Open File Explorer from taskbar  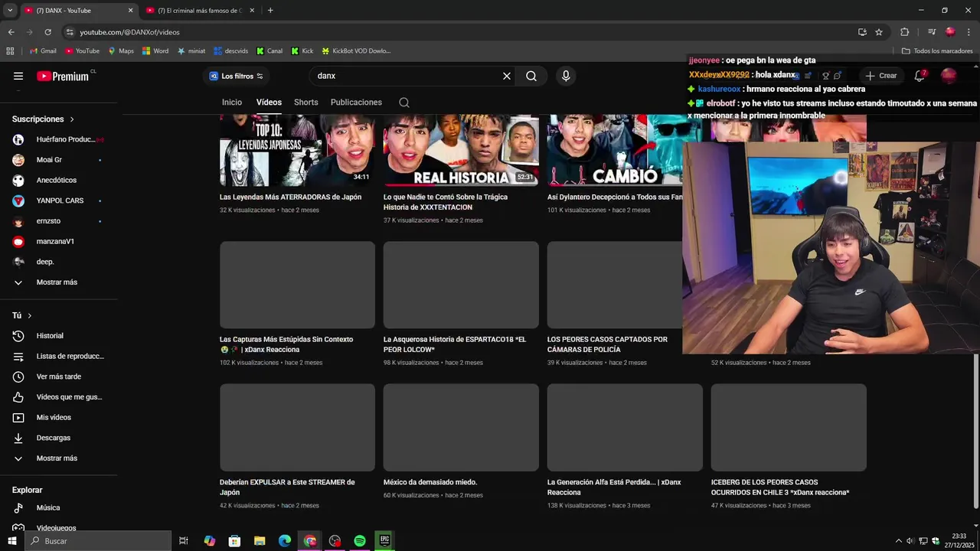[260, 541]
